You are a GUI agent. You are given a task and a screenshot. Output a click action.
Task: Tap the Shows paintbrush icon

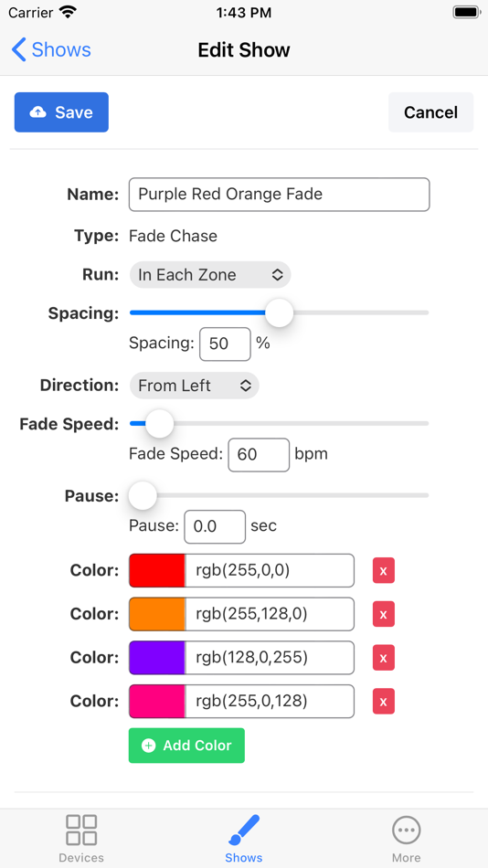(244, 830)
